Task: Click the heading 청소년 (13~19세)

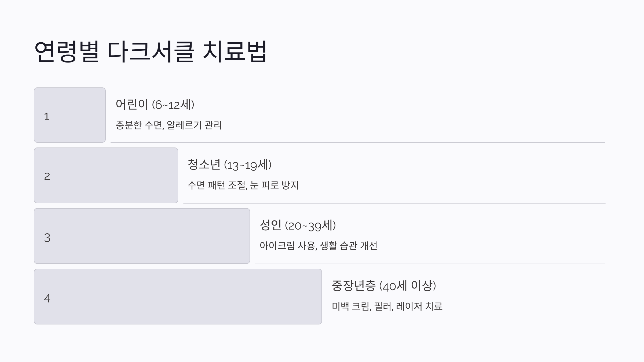Action: tap(229, 165)
